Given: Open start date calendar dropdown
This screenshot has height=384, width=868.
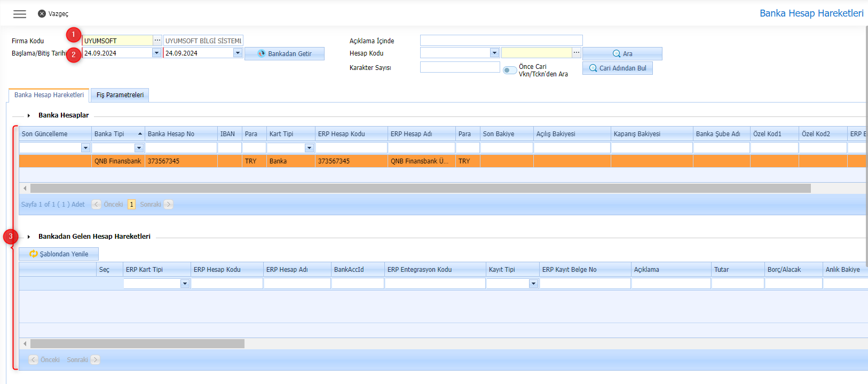Looking at the screenshot, I should pos(156,53).
